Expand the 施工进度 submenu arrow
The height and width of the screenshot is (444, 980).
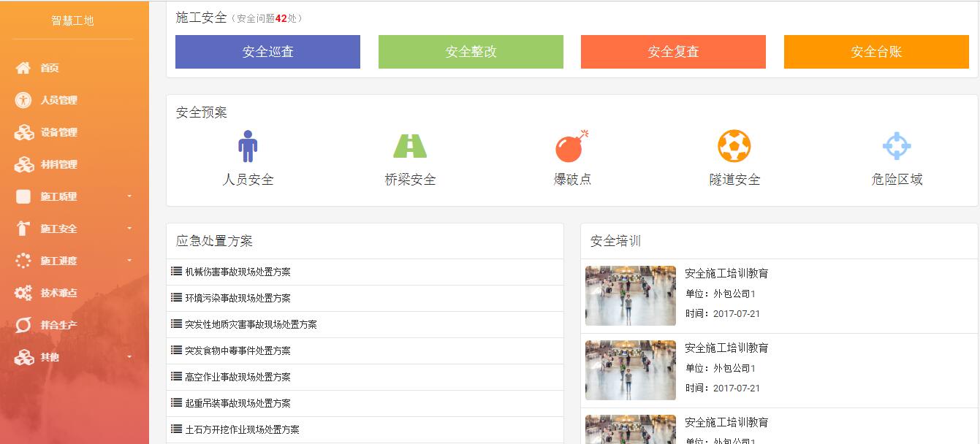pyautogui.click(x=129, y=261)
